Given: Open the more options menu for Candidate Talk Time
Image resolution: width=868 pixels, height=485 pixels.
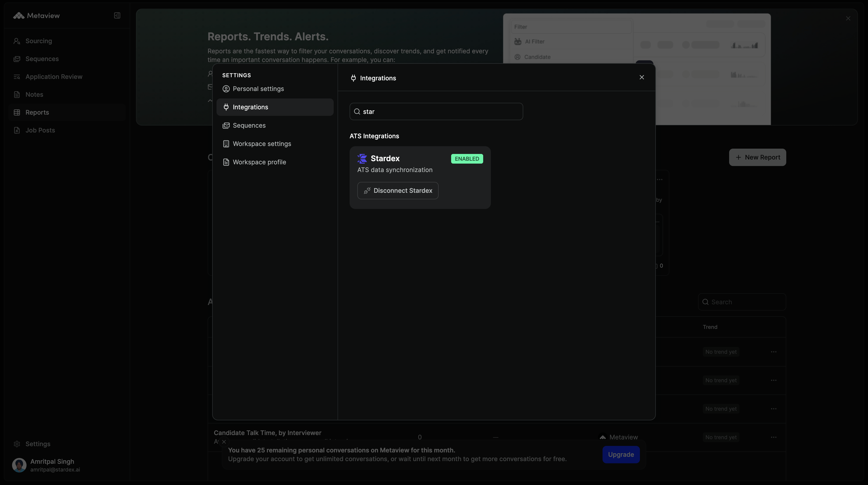Looking at the screenshot, I should coord(774,437).
